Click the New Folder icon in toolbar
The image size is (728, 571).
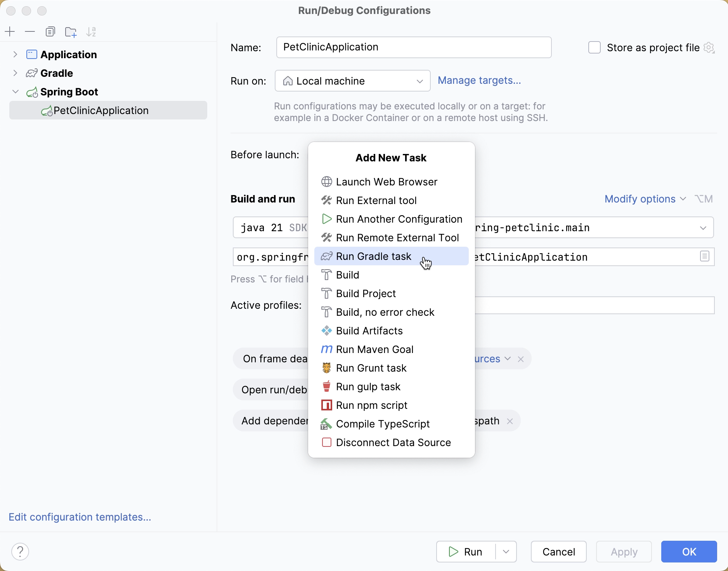point(71,32)
